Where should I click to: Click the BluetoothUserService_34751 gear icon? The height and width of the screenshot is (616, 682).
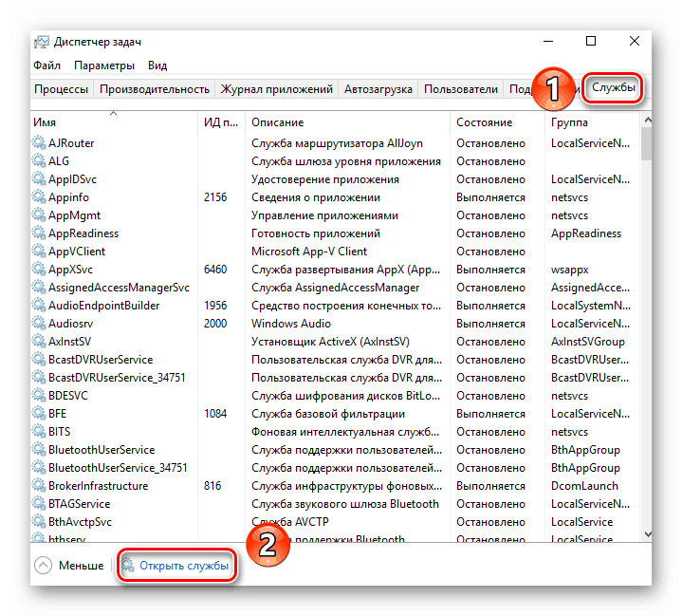point(39,468)
